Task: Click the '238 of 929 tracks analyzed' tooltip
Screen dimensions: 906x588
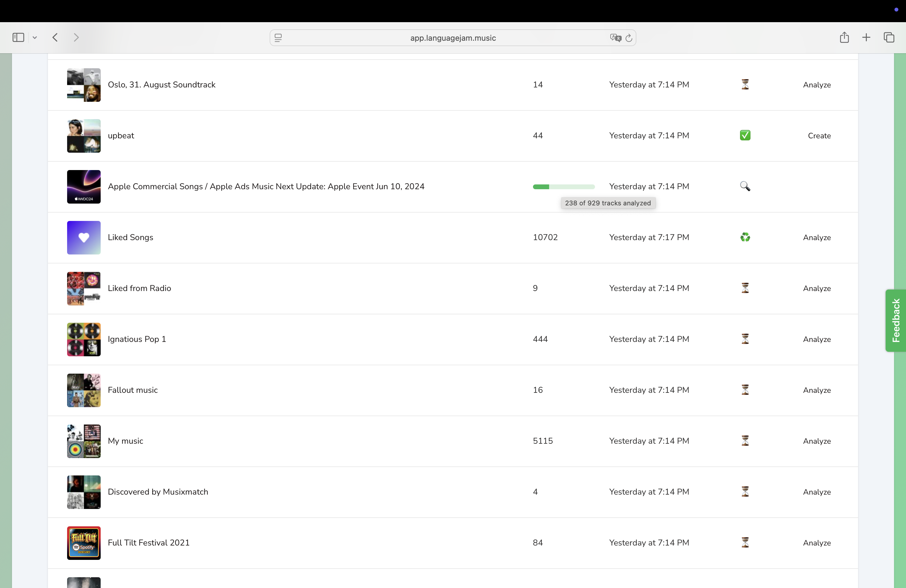Action: (608, 203)
